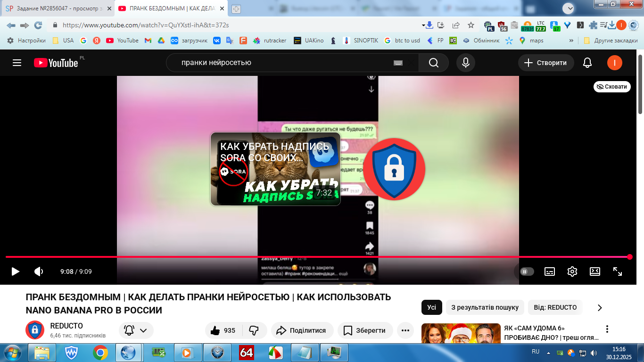The image size is (644, 362).
Task: Open the account avatar menu on YouTube
Action: [x=615, y=63]
